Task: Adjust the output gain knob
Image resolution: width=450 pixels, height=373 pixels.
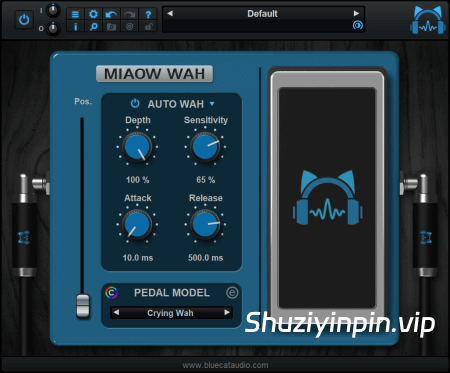Action: [x=53, y=28]
